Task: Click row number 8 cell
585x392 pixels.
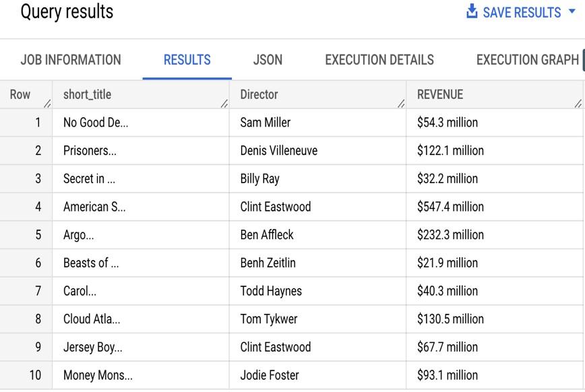Action: (26, 319)
